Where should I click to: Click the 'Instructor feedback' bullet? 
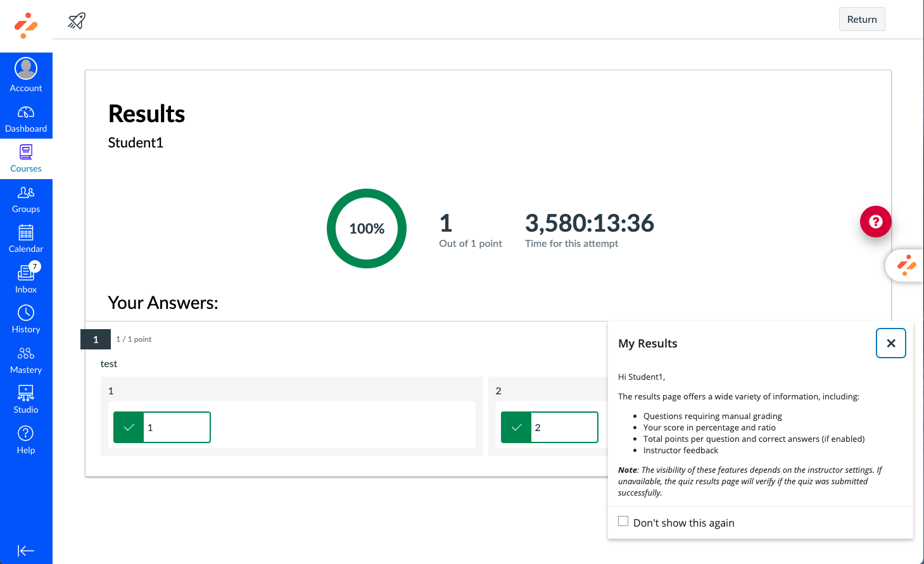(x=681, y=450)
